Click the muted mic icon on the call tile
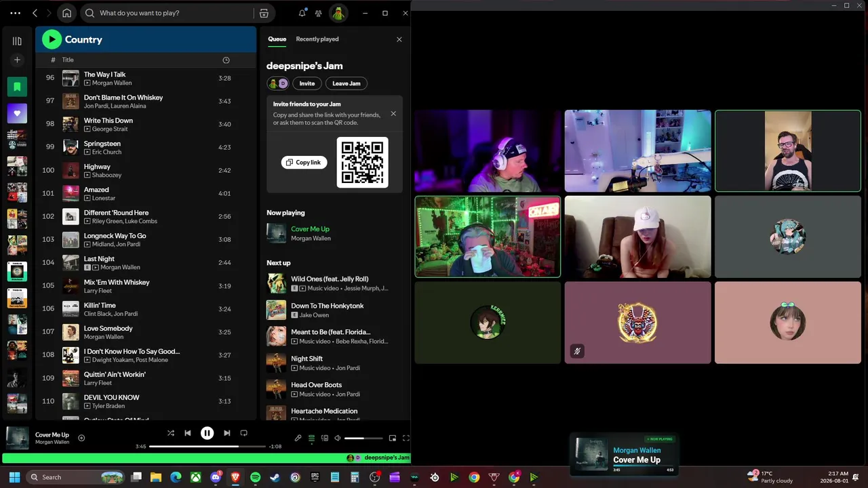The image size is (868, 488). [577, 351]
